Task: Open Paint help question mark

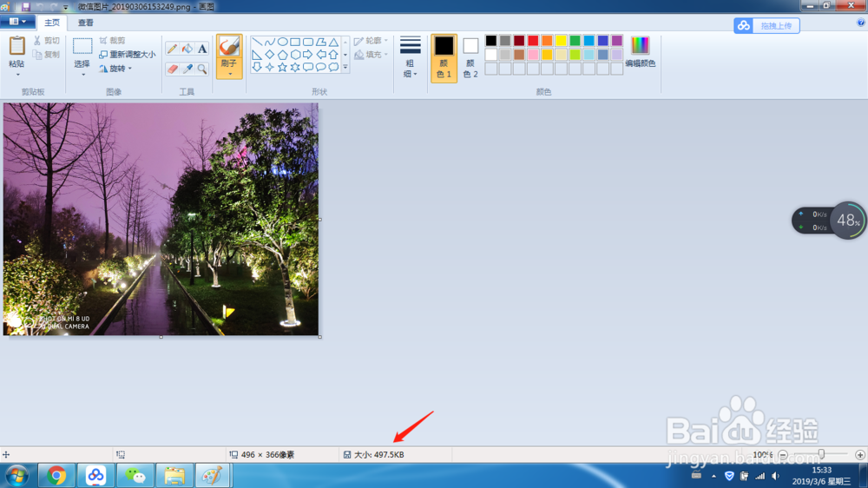Action: pos(861,23)
